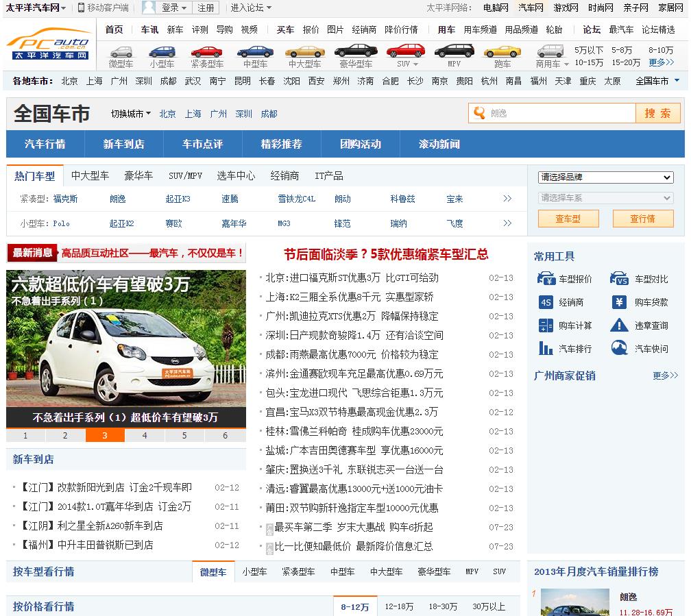Expand the 太平洋汽车网 top-left dropdown
The height and width of the screenshot is (616, 691).
pos(36,8)
